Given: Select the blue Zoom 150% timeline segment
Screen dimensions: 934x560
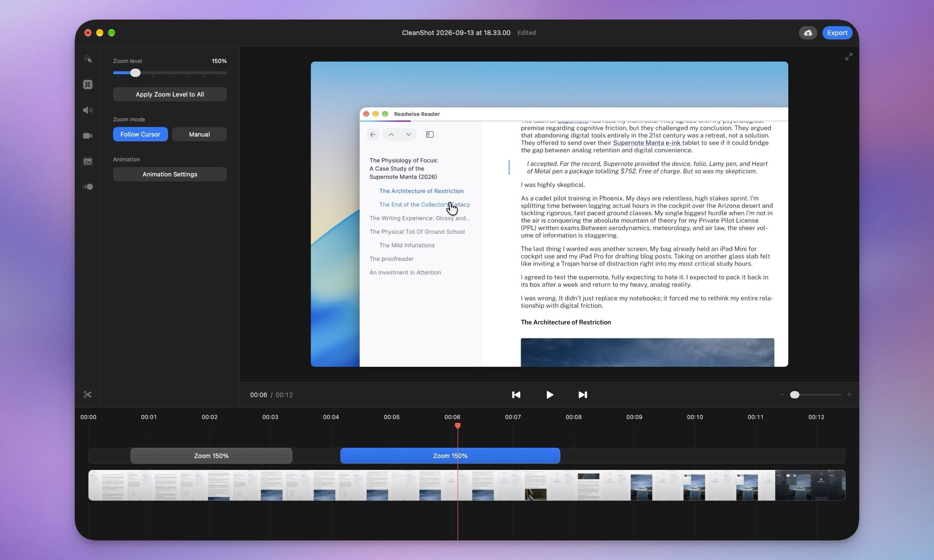Looking at the screenshot, I should click(450, 456).
